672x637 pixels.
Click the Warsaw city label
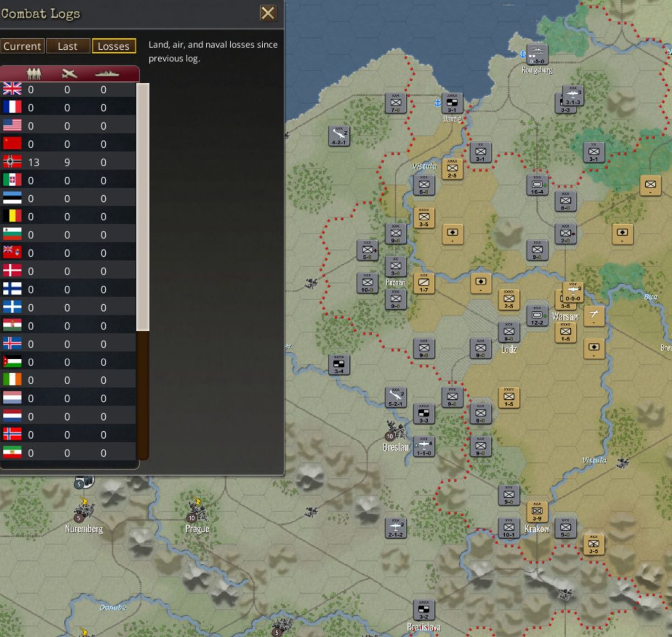click(x=565, y=317)
